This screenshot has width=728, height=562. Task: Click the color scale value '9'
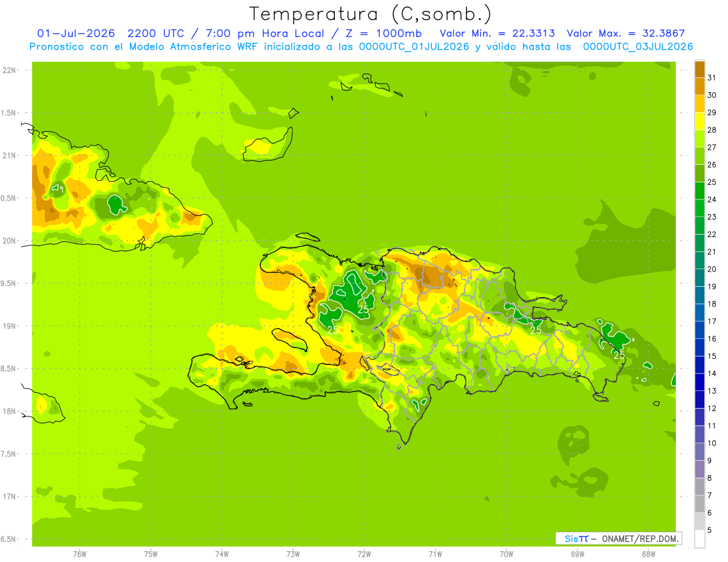pos(710,461)
